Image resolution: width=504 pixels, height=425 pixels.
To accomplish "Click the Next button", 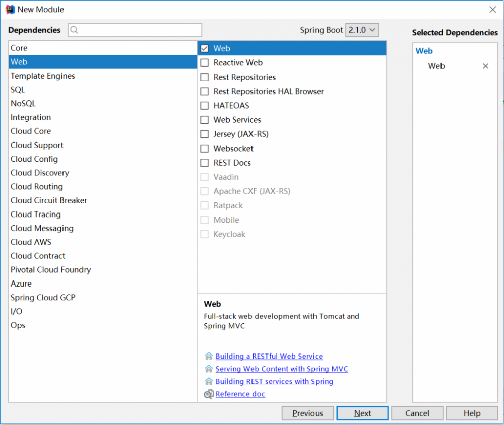I will coord(362,413).
